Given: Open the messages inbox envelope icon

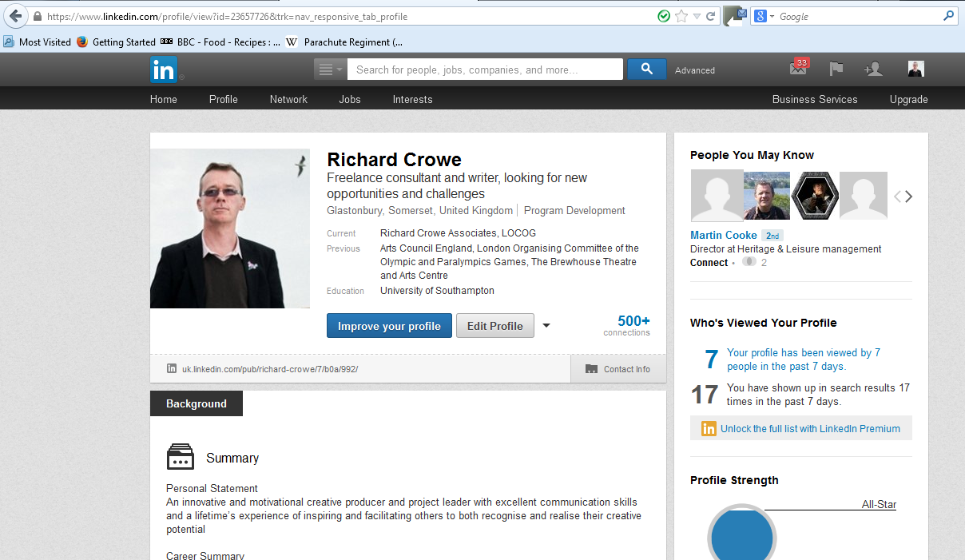Looking at the screenshot, I should pos(798,69).
